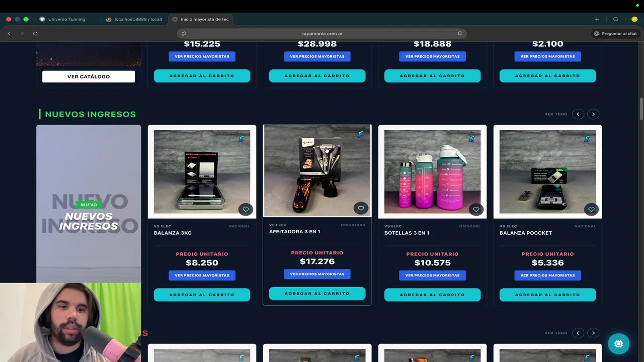Viewport: 644px width, 362px height.
Task: Advance the lower carousel with right arrow
Action: pos(593,333)
